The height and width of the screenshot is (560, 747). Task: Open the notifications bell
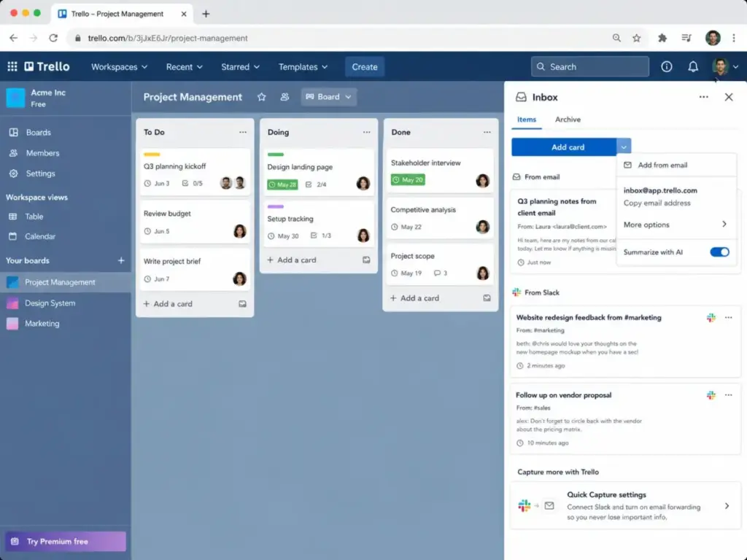693,66
